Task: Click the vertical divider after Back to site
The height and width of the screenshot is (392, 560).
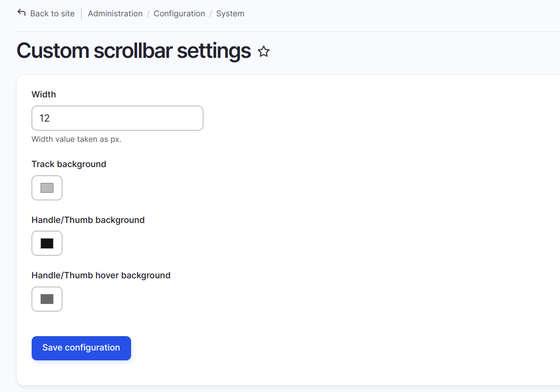Action: 82,13
